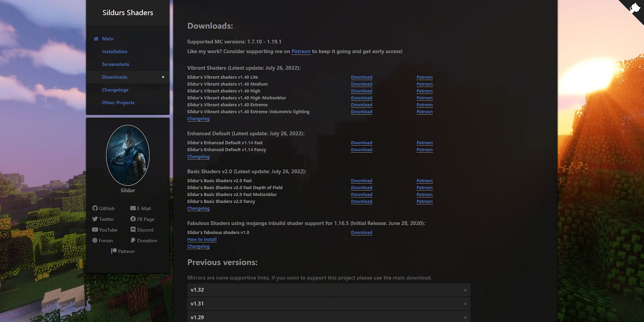Expand the v1.31 previous version section
This screenshot has width=644, height=322.
[x=329, y=304]
